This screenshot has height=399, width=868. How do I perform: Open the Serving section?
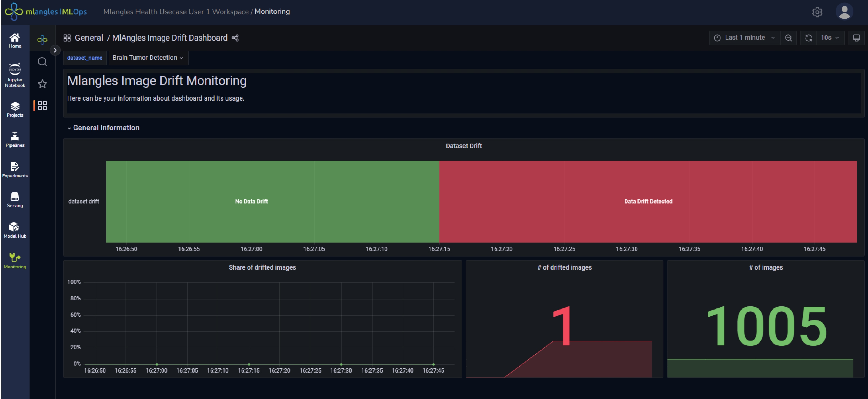coord(15,200)
